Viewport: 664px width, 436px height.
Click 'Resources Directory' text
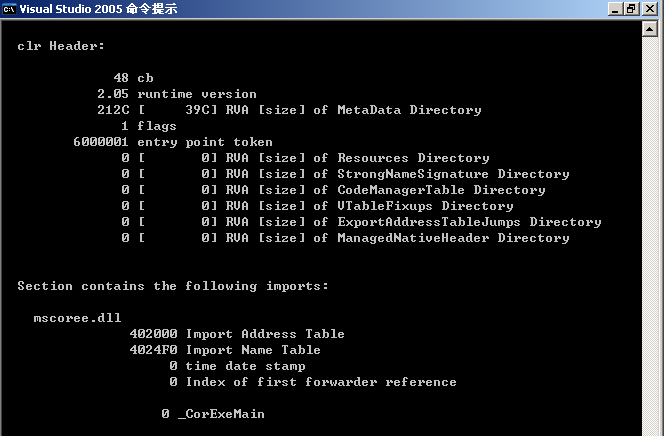click(x=413, y=158)
